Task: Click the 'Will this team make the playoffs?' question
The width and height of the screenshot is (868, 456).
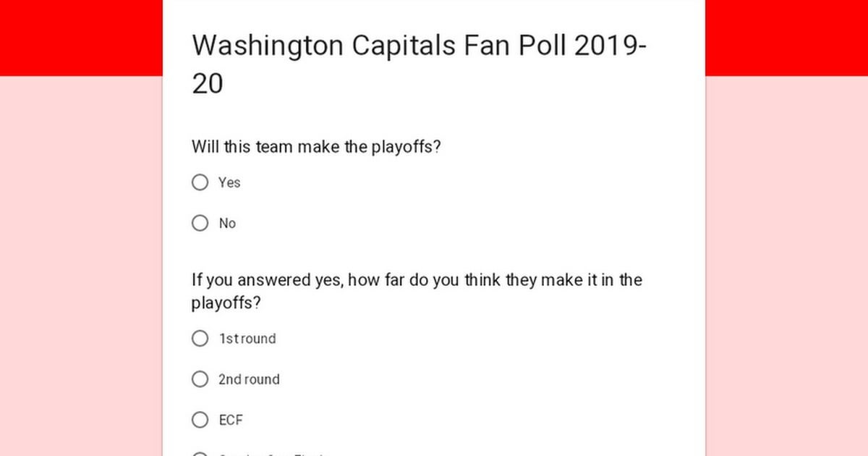Action: pyautogui.click(x=316, y=147)
